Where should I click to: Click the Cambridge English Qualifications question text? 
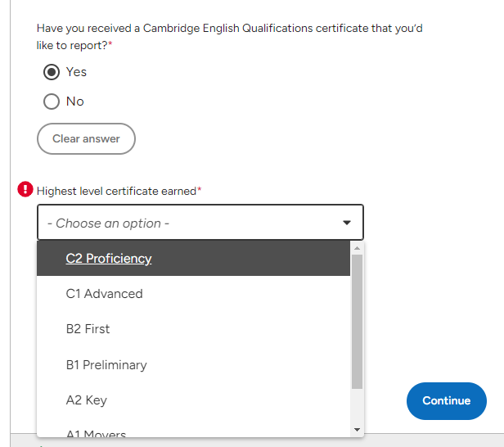pyautogui.click(x=229, y=37)
